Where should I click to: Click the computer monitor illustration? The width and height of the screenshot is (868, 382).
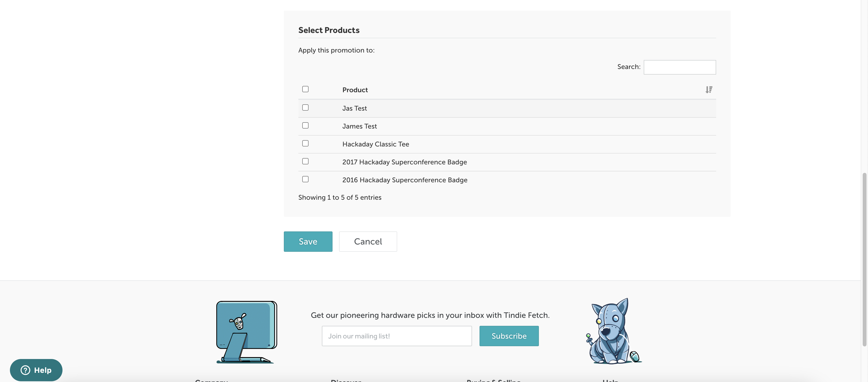pos(246,331)
